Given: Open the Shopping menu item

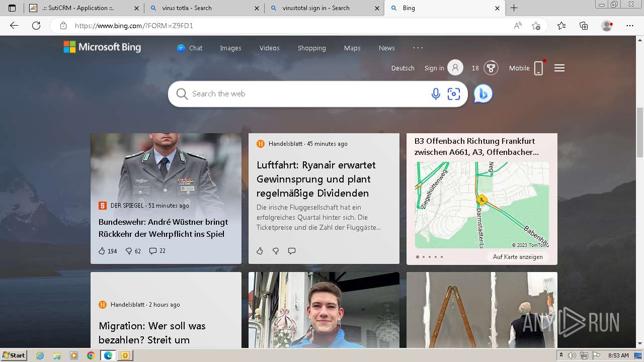Looking at the screenshot, I should click(312, 48).
